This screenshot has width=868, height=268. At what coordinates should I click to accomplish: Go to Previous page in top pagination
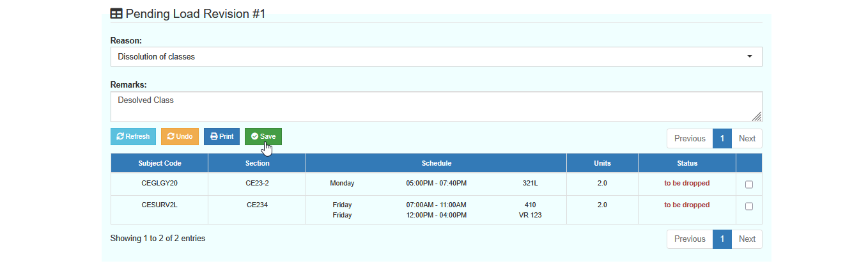(690, 139)
